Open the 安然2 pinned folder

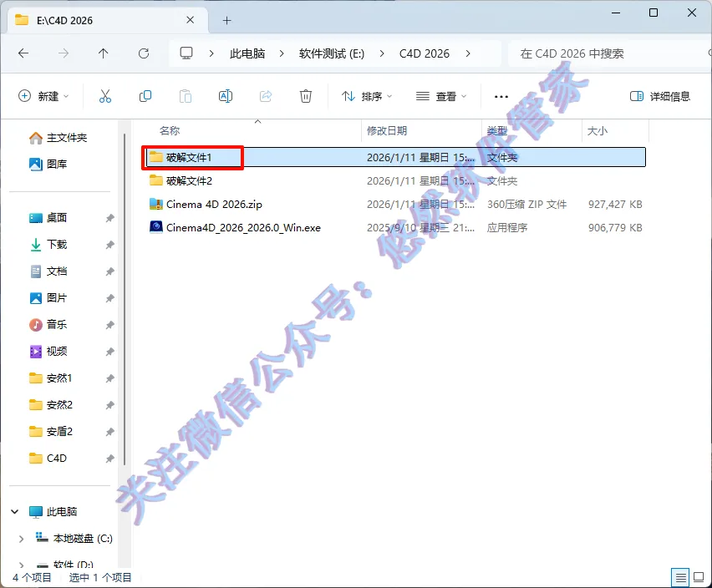(50, 405)
